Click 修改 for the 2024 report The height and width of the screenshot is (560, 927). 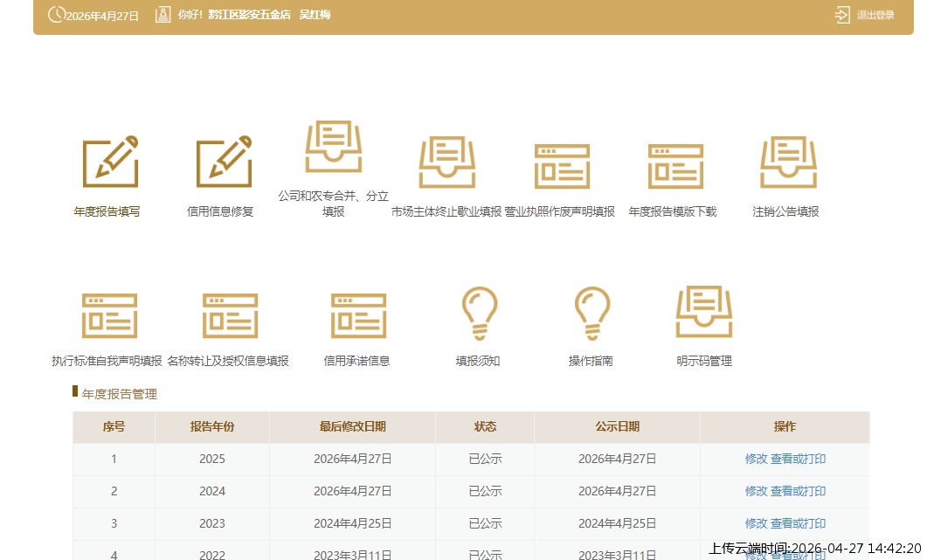click(756, 491)
